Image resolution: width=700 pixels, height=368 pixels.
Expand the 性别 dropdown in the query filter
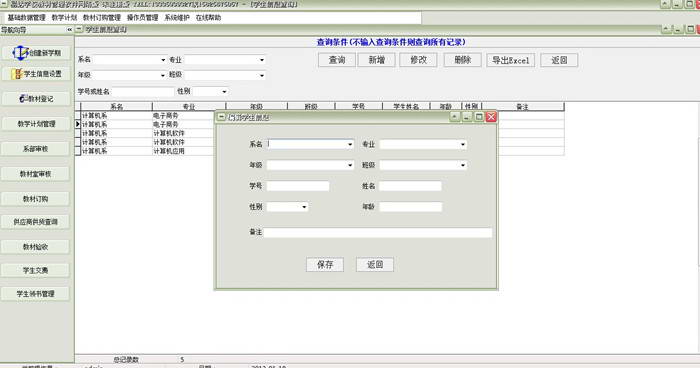(x=224, y=92)
